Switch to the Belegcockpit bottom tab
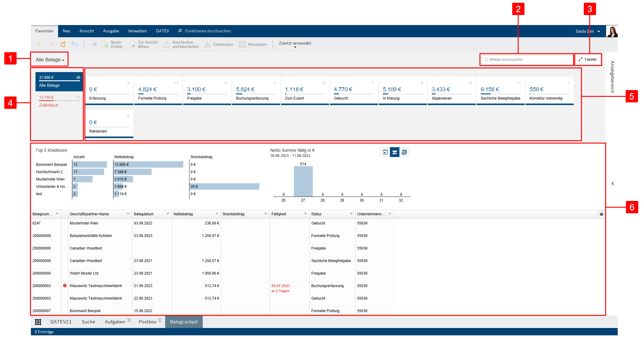The width and height of the screenshot is (644, 339). click(x=184, y=322)
